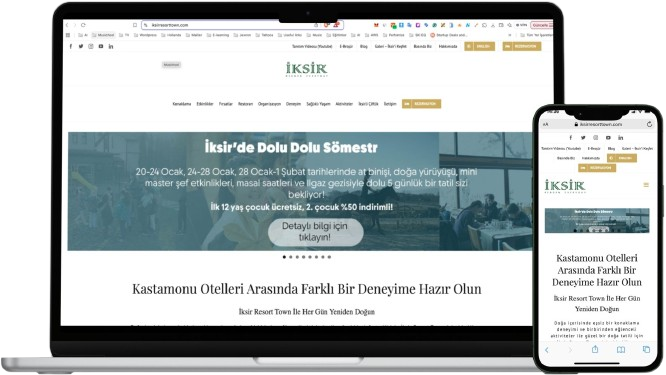The height and width of the screenshot is (375, 666).
Task: Tap the Safari bookmarks icon on the phone
Action: [x=621, y=350]
